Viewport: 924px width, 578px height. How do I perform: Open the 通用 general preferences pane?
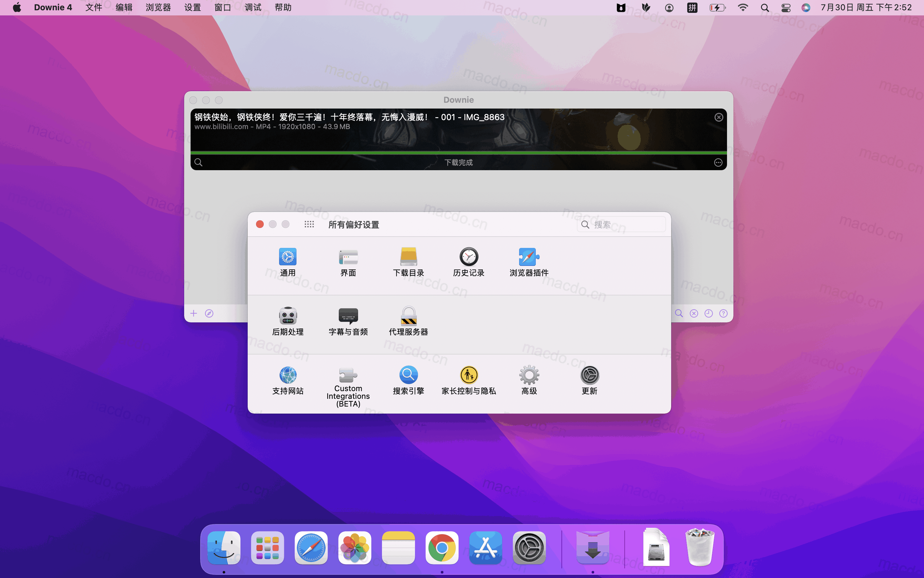[x=287, y=262]
